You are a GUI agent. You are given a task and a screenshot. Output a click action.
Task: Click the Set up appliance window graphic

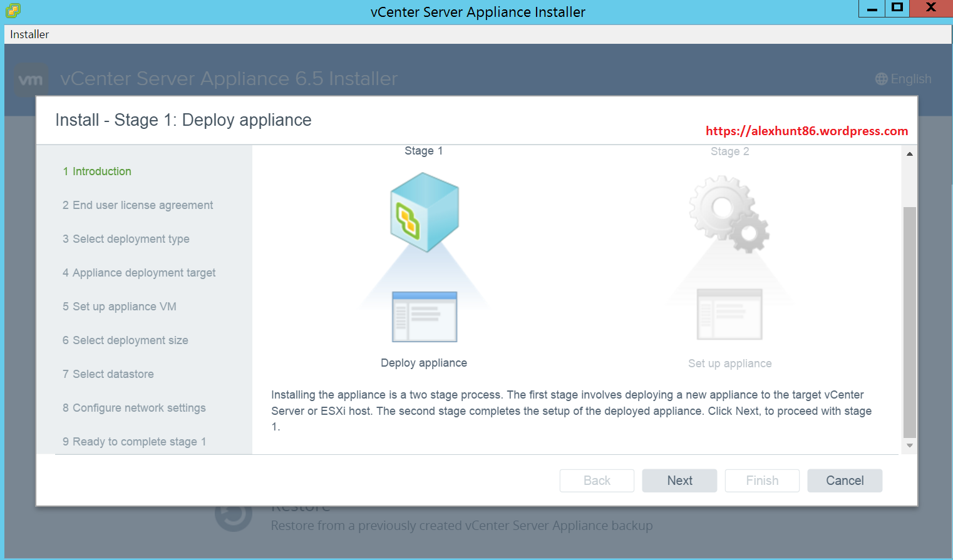[729, 316]
